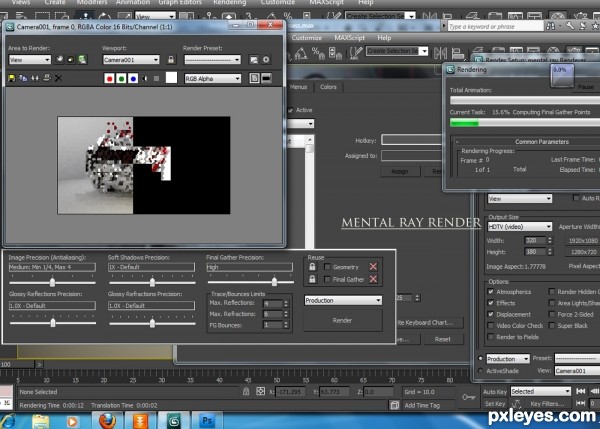
Task: Click the Set Key button
Action: coord(494,403)
